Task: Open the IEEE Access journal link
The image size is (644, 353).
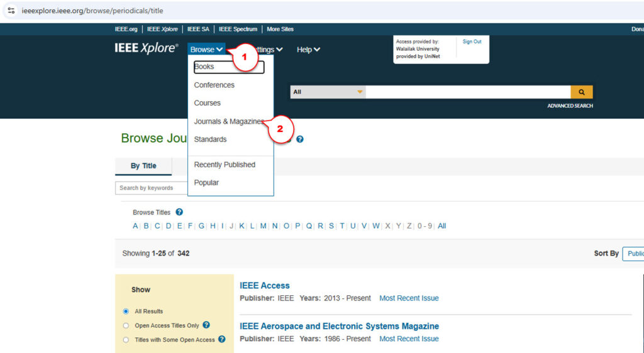Action: [264, 285]
